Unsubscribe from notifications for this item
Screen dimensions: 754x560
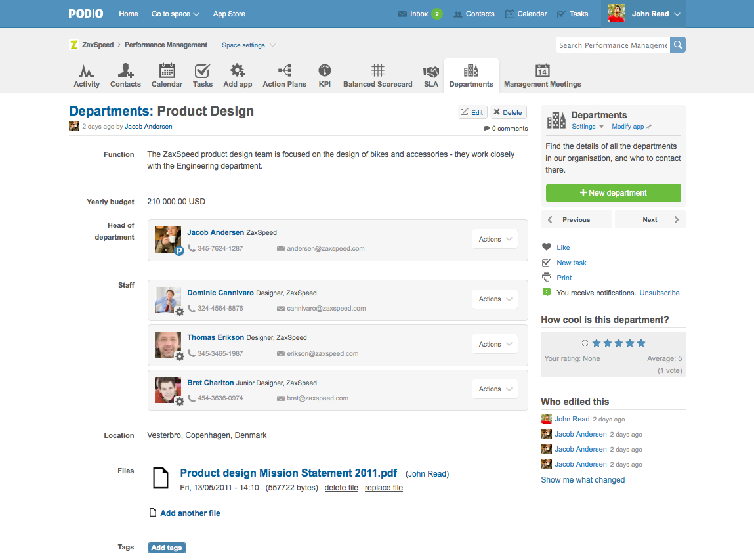660,293
